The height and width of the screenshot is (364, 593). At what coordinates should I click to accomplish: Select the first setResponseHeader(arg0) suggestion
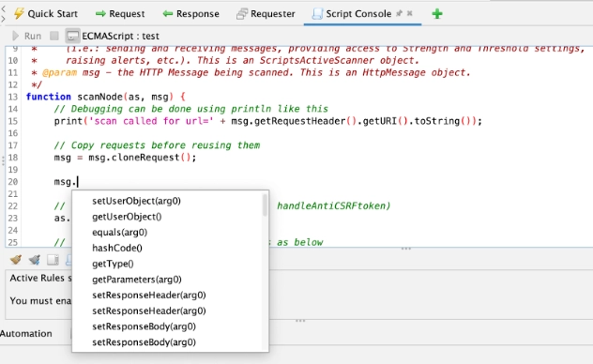(148, 295)
